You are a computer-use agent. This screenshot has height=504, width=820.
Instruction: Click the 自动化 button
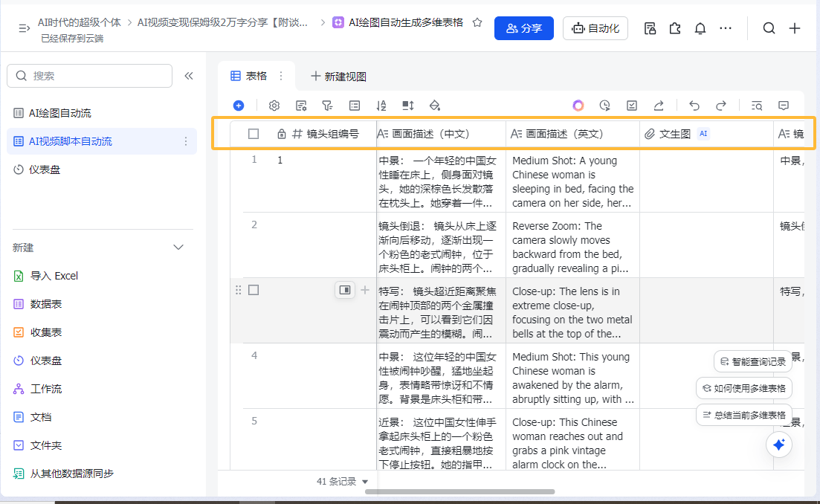(x=595, y=28)
